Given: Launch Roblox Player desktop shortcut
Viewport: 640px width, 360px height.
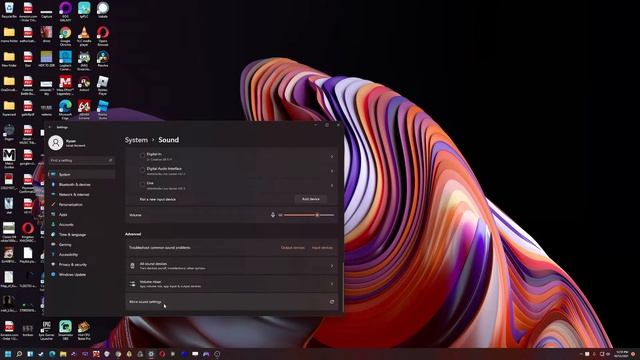Looking at the screenshot, I should coord(103,84).
